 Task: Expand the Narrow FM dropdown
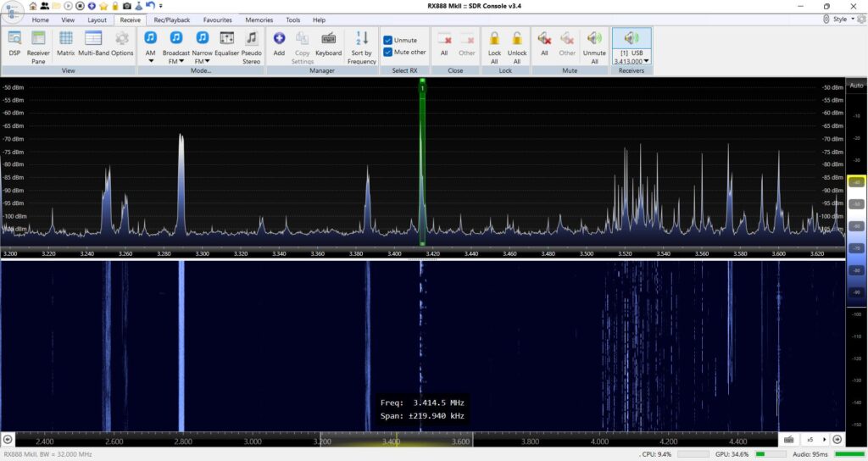pyautogui.click(x=208, y=61)
